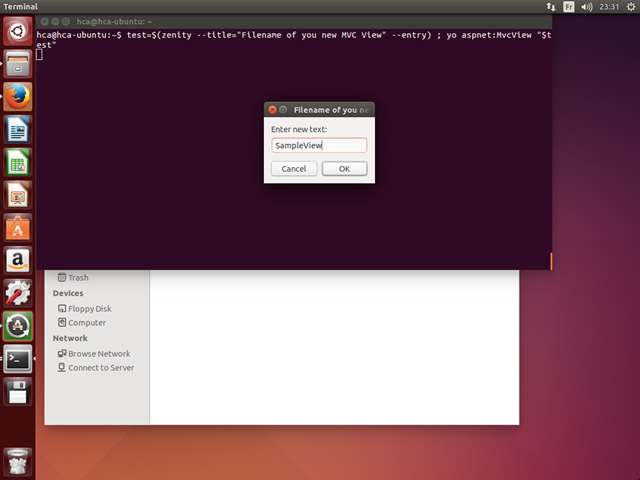Select Computer in Files sidebar
This screenshot has height=480, width=640.
pyautogui.click(x=82, y=322)
